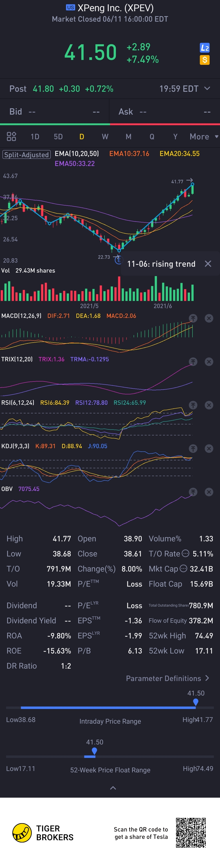The height and width of the screenshot is (868, 220).
Task: Tap the 41.50 last price
Action: [90, 53]
